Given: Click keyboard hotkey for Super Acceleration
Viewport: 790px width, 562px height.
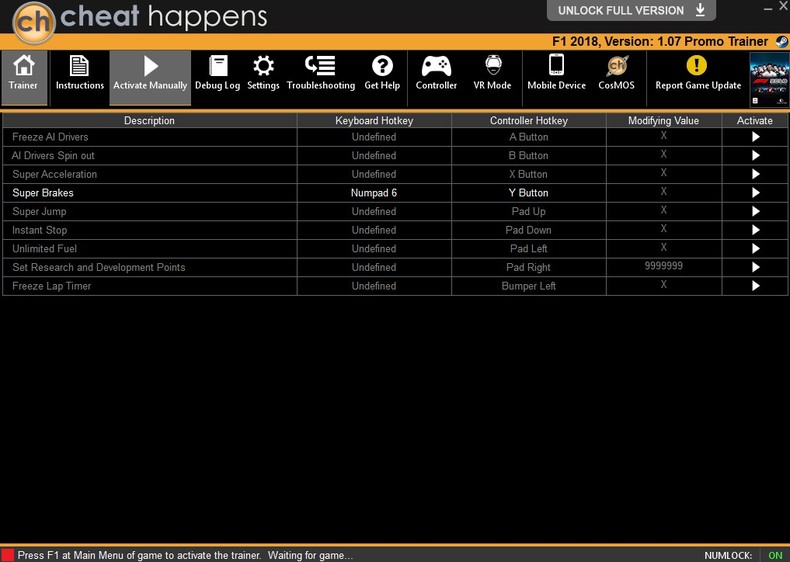Looking at the screenshot, I should coord(374,174).
